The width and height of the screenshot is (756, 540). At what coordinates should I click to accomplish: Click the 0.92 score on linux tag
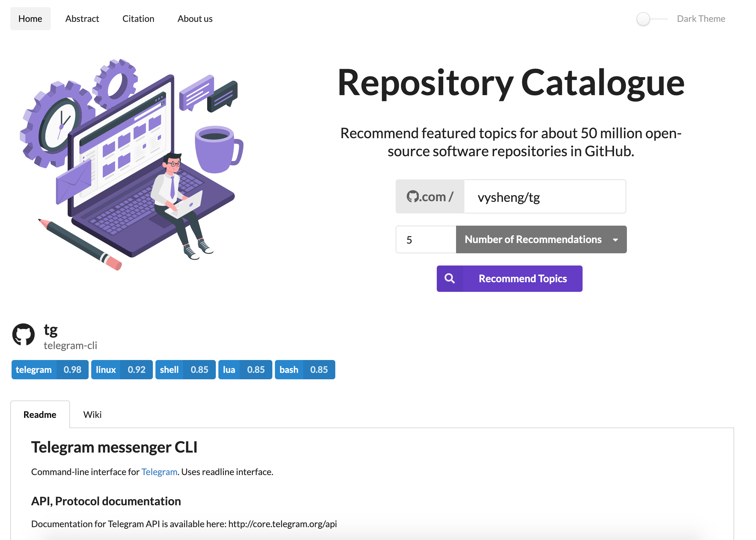point(136,370)
